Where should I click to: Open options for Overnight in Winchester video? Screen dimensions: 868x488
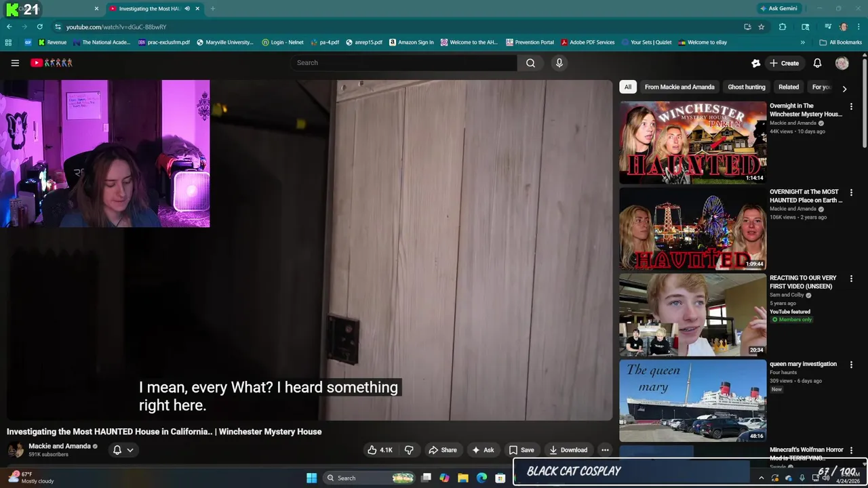[851, 106]
